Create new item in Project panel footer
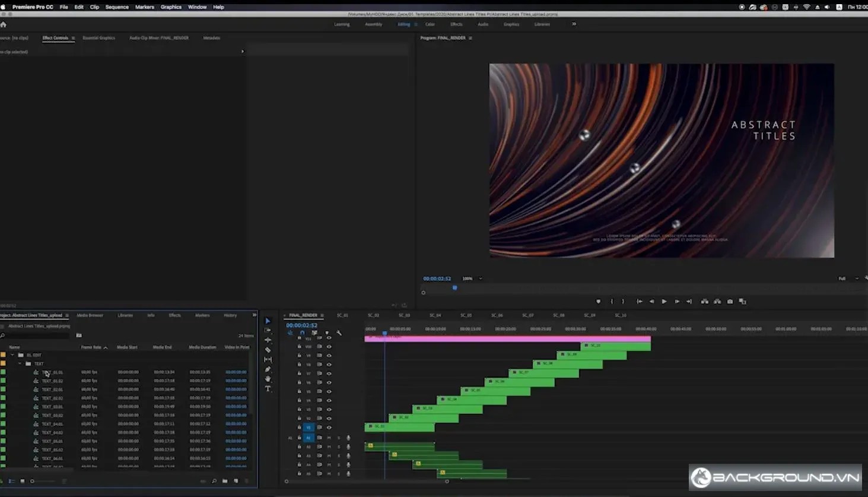Image resolution: width=868 pixels, height=497 pixels. [x=236, y=481]
